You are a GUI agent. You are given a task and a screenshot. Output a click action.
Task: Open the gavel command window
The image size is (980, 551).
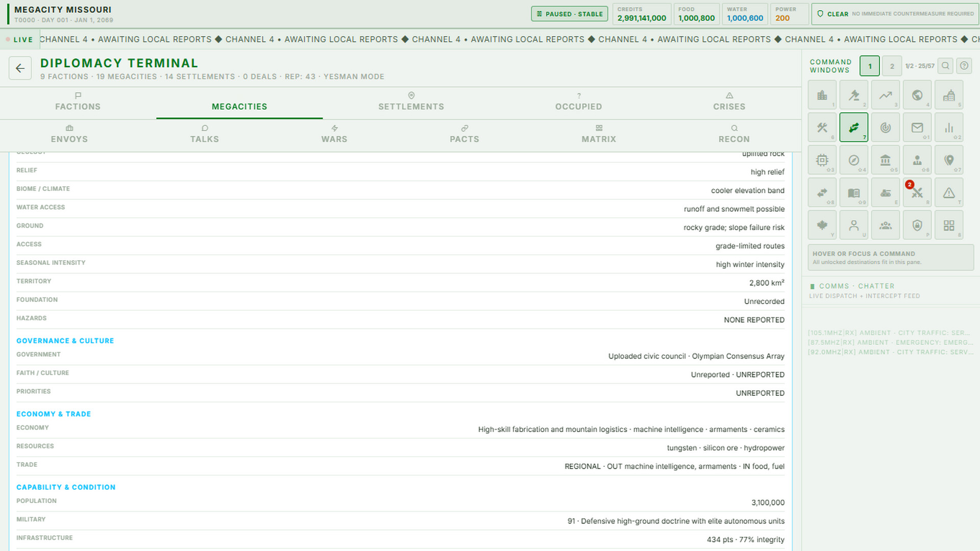(853, 95)
